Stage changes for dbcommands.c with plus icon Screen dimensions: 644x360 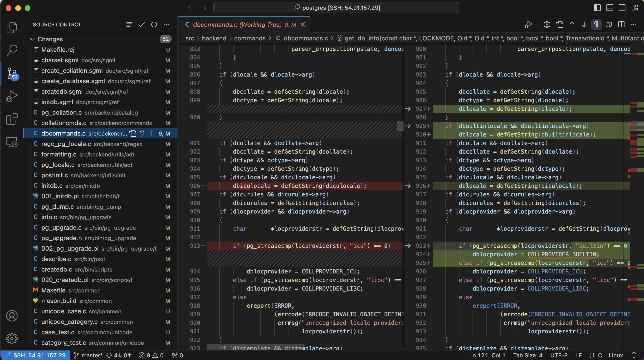pos(151,133)
